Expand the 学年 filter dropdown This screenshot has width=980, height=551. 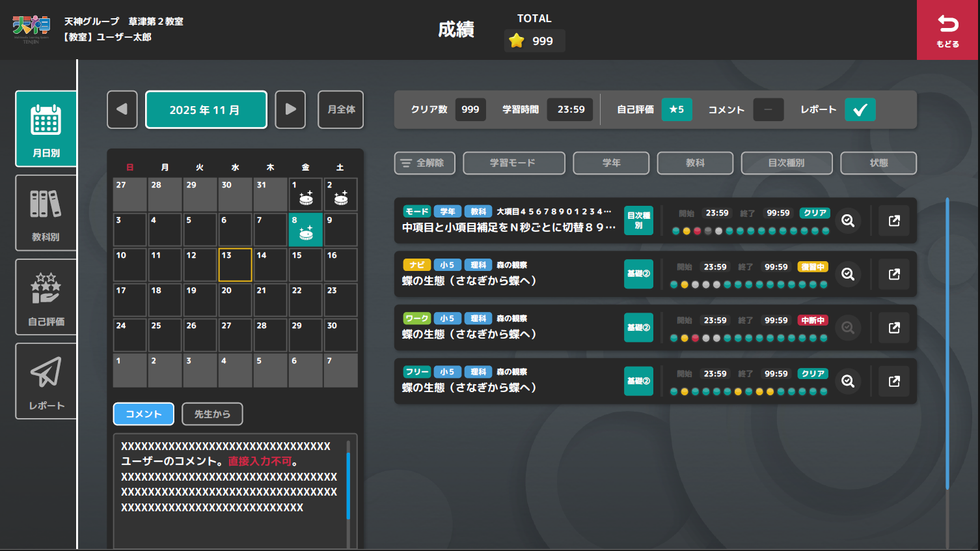[610, 163]
